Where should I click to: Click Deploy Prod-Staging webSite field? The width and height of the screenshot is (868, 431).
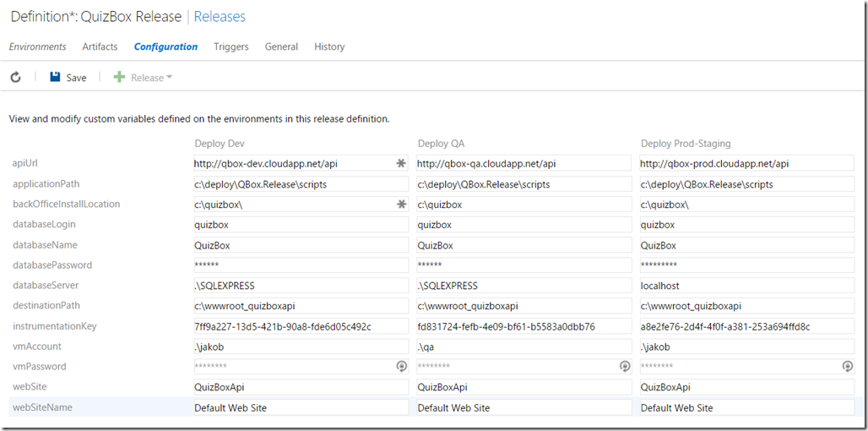[x=746, y=387]
